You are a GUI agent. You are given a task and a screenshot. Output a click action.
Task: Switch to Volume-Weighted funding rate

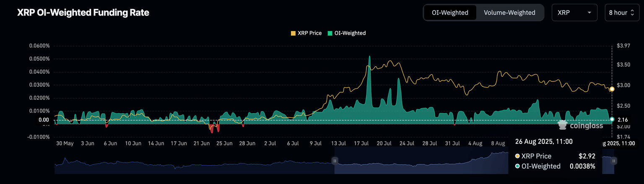509,13
